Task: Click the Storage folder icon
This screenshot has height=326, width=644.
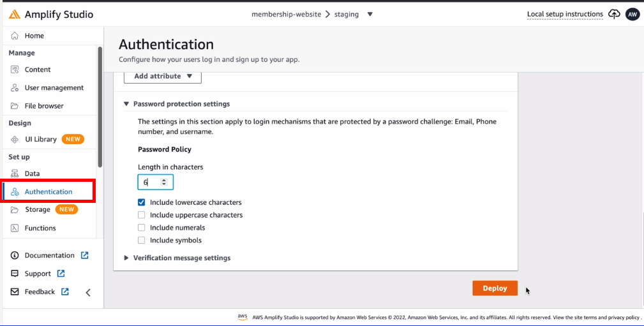Action: pyautogui.click(x=15, y=209)
